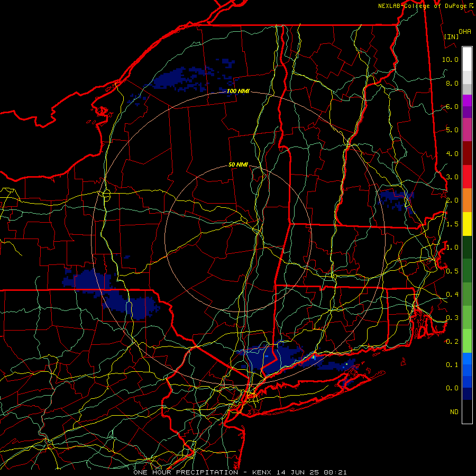
Task: Click the 5.0 legend value
Action: click(452, 130)
